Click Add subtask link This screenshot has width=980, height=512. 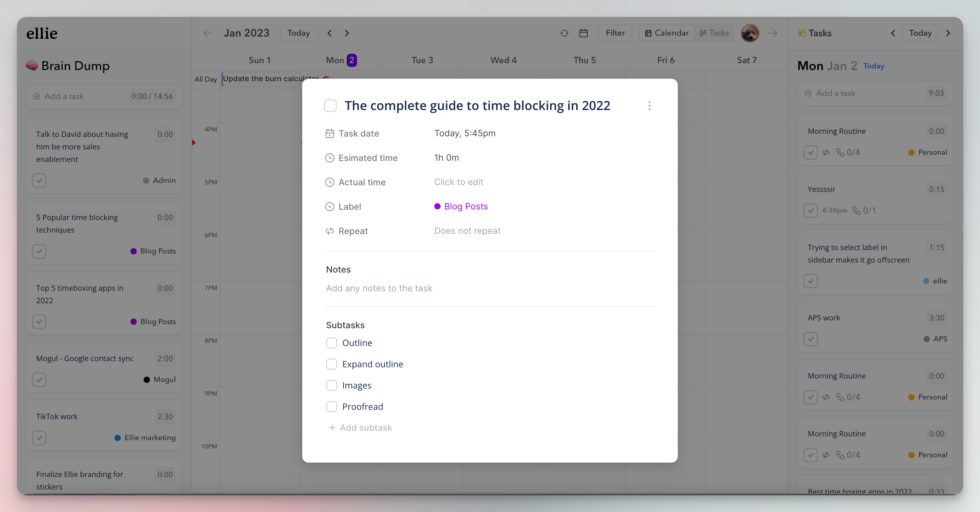click(361, 428)
